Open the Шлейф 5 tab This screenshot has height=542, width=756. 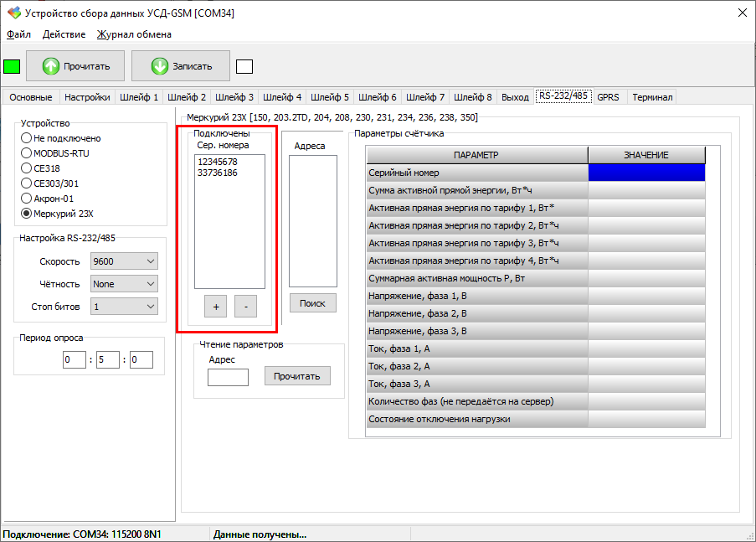(330, 97)
